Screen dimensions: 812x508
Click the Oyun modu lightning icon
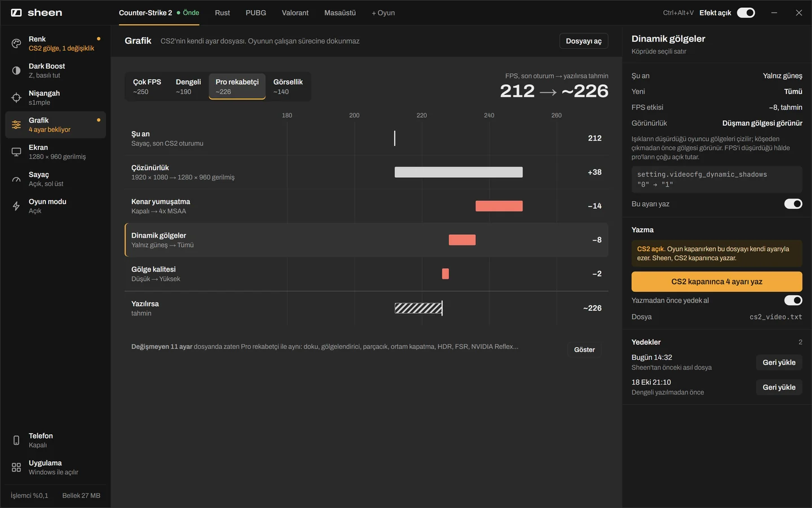16,206
